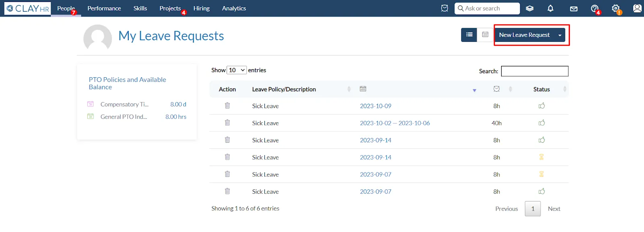Image resolution: width=644 pixels, height=232 pixels.
Task: Delete the 2023-10-02 — 2023-10-06 leave request
Action: pos(227,123)
